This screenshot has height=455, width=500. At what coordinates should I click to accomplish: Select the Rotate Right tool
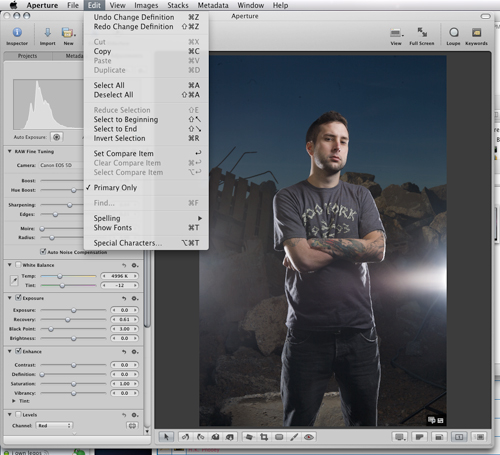pyautogui.click(x=200, y=437)
